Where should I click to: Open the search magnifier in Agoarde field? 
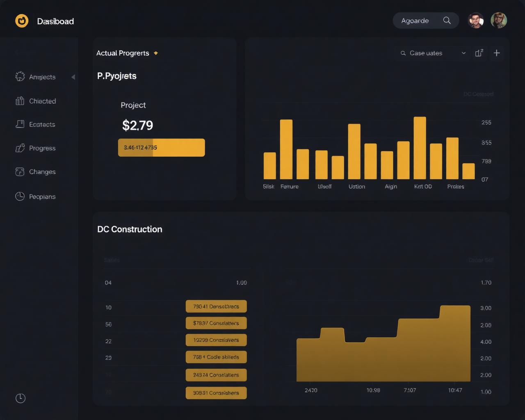pyautogui.click(x=447, y=21)
